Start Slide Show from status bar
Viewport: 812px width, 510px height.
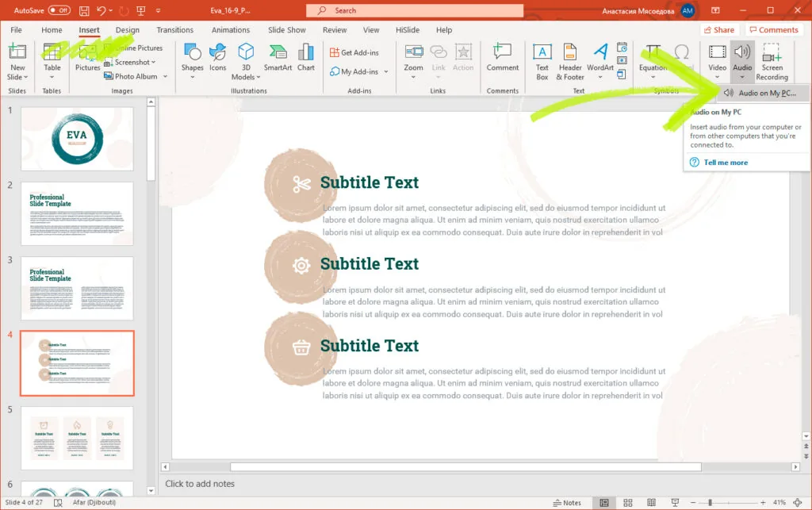tap(675, 503)
